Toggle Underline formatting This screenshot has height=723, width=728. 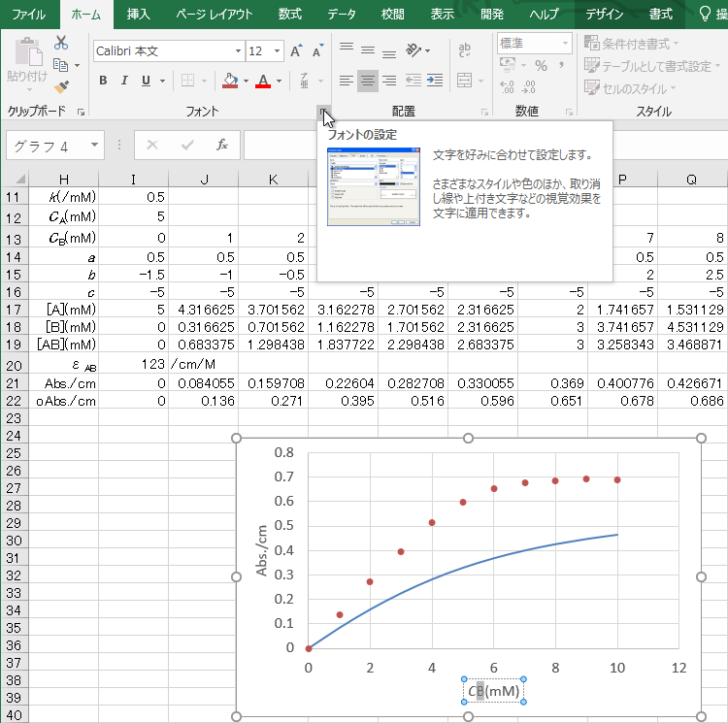146,81
